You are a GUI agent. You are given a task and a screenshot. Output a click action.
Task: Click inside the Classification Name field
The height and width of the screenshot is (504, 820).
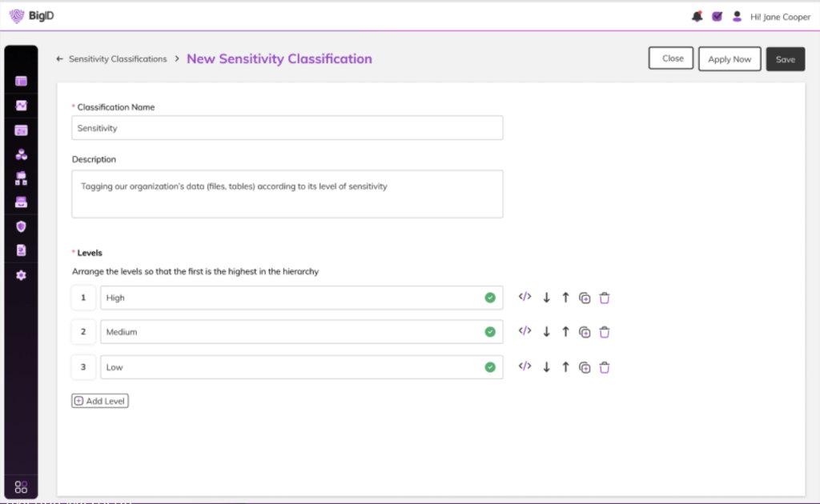click(x=287, y=127)
